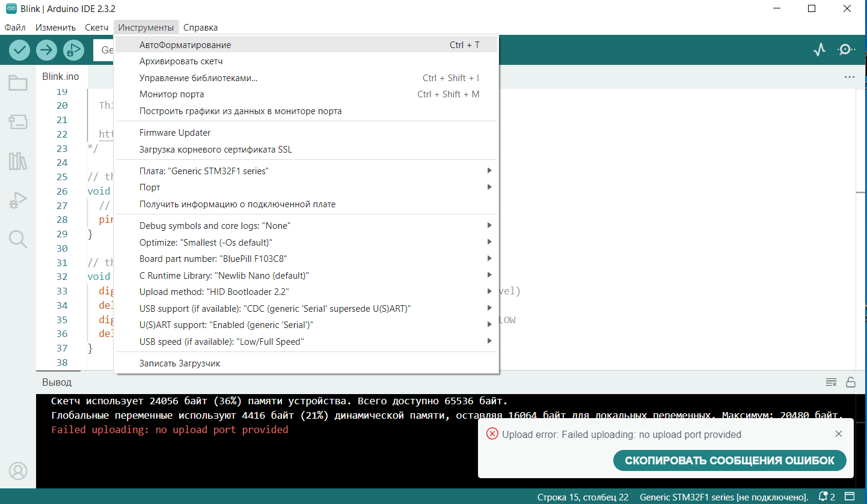Open Boards Manager from the sidebar
This screenshot has height=504, width=867.
pos(18,123)
